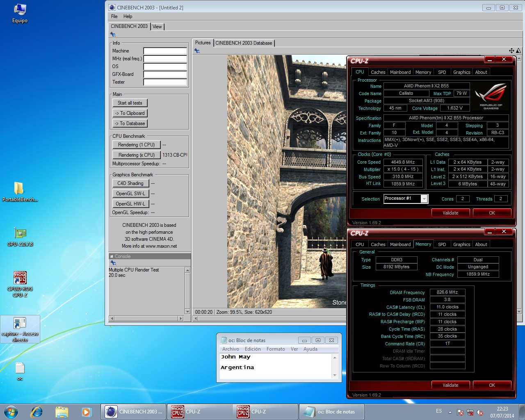Open the Graphics tab in the upper CPU-Z window
Screen dimensions: 525x420
pos(461,72)
